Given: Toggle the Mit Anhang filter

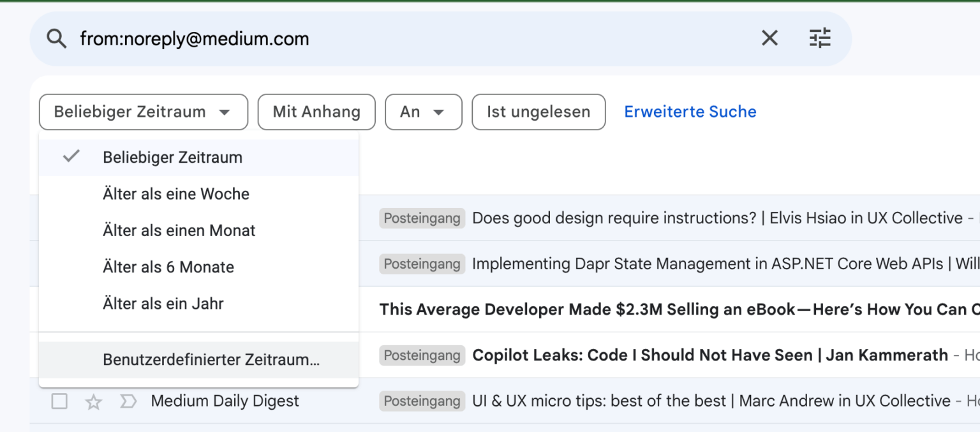Looking at the screenshot, I should [x=316, y=112].
